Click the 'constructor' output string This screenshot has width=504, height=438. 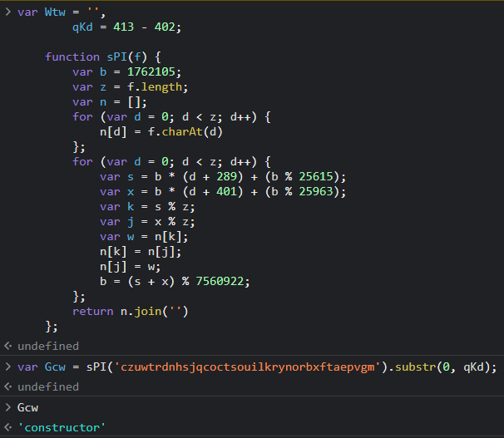coord(62,428)
